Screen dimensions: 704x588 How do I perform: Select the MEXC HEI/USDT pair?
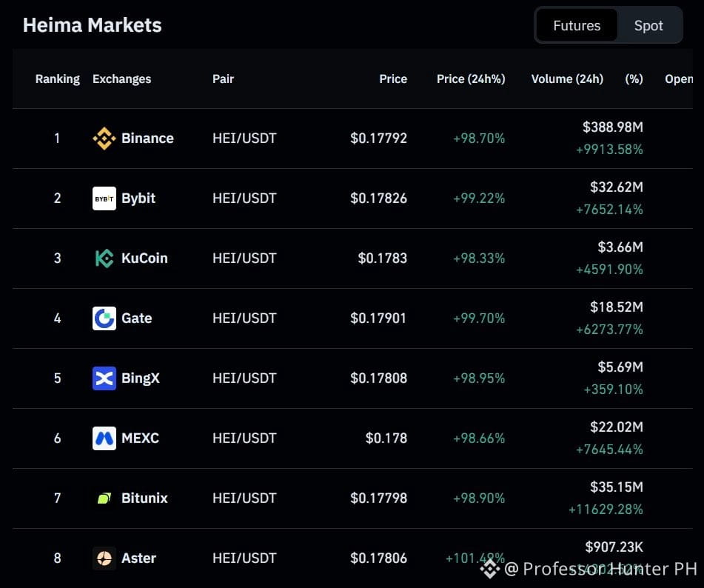pyautogui.click(x=244, y=438)
